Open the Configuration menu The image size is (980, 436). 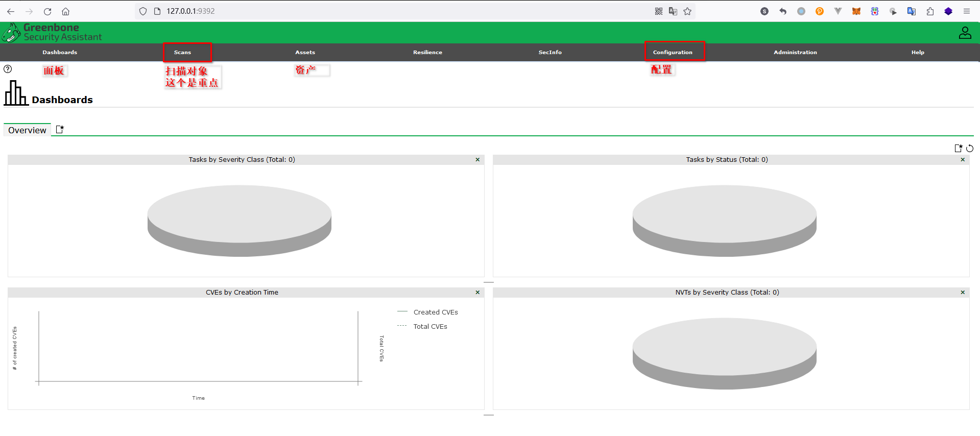[x=673, y=52]
